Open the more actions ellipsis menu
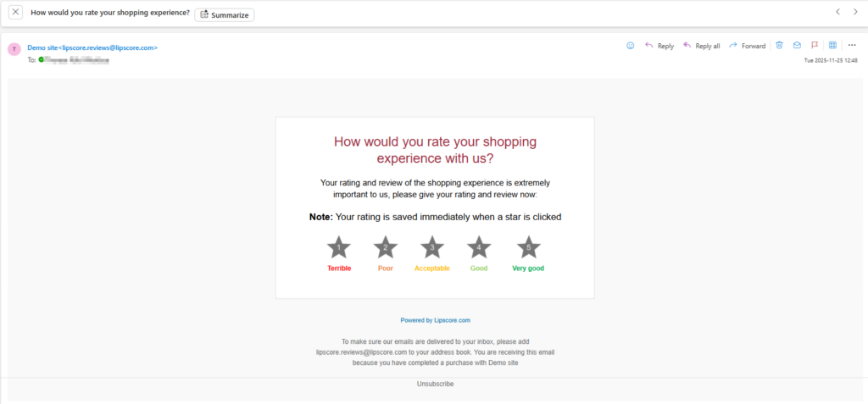This screenshot has height=404, width=868. 851,46
